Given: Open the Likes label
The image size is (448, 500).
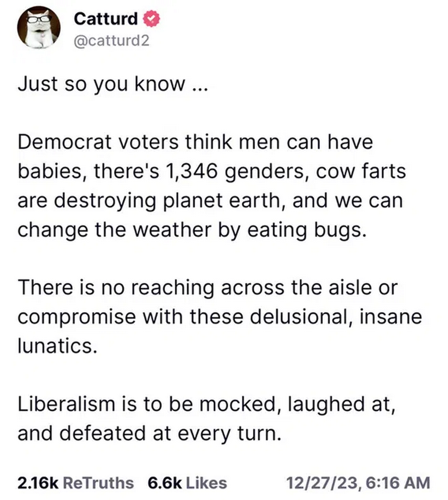Looking at the screenshot, I should [206, 483].
